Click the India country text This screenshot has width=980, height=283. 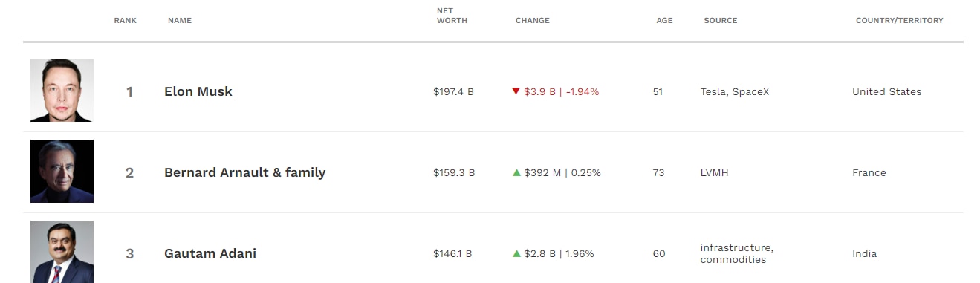[x=865, y=254]
